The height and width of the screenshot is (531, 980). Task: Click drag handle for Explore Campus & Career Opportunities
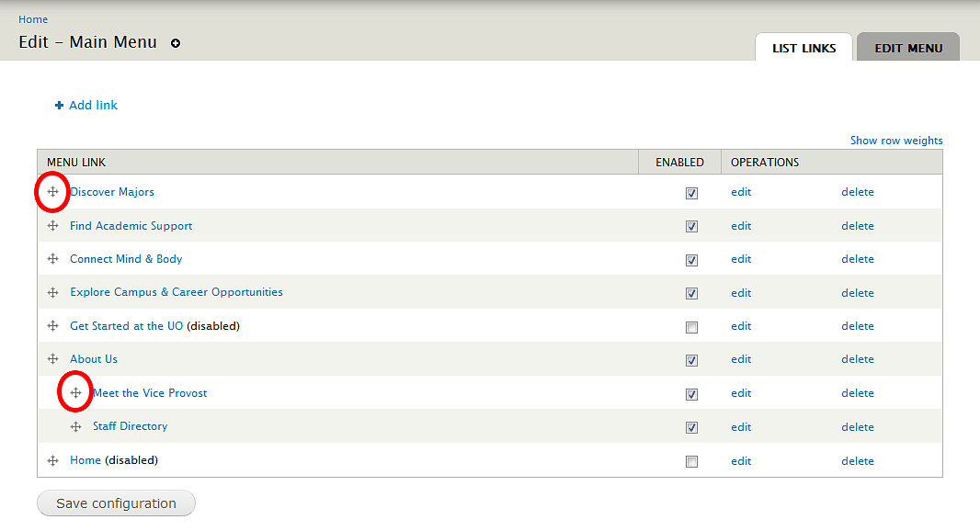[x=52, y=293]
